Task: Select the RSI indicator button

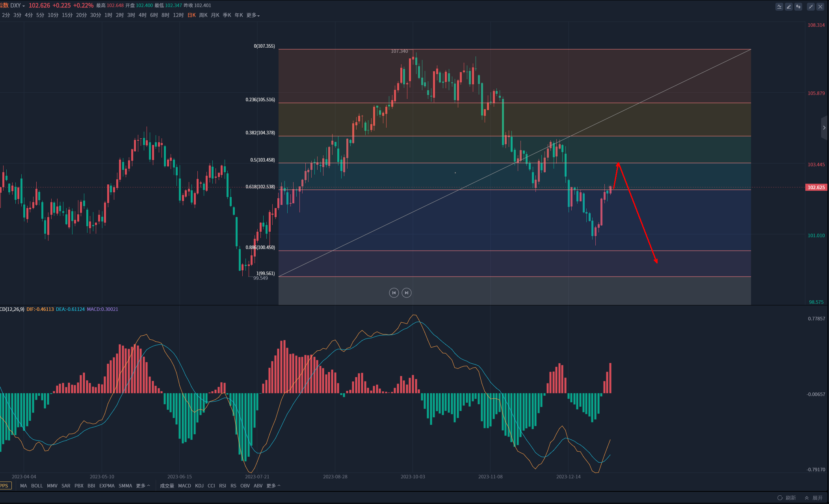Action: click(223, 486)
